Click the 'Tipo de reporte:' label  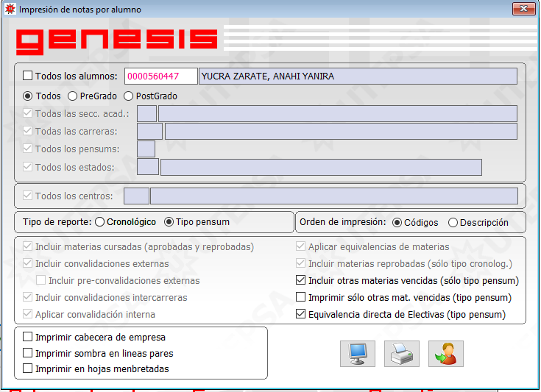pyautogui.click(x=57, y=222)
